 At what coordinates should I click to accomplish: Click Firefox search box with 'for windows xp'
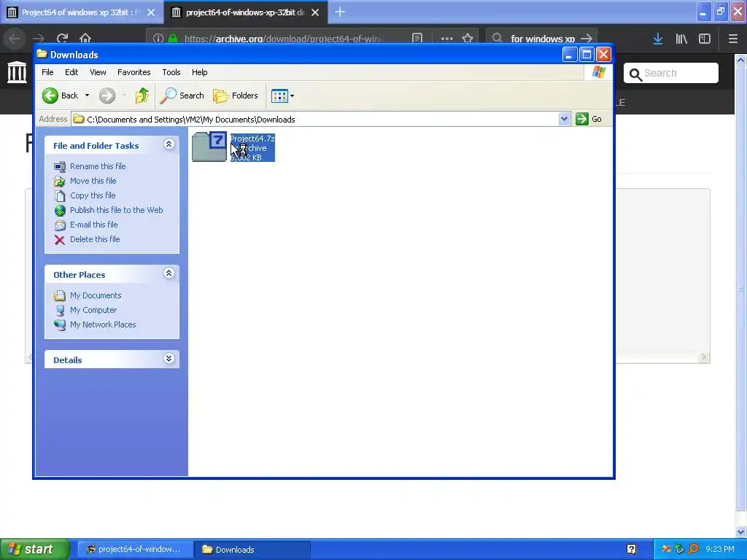point(542,38)
